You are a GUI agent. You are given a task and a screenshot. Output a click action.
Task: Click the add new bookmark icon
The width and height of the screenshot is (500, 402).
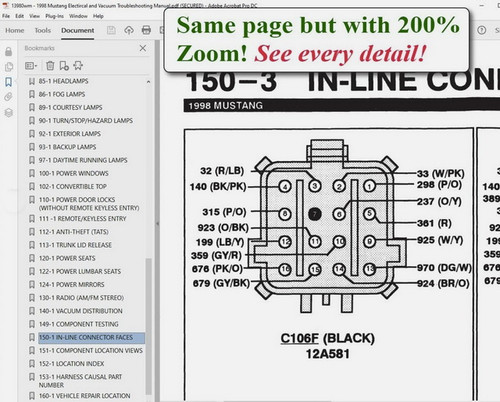click(64, 66)
